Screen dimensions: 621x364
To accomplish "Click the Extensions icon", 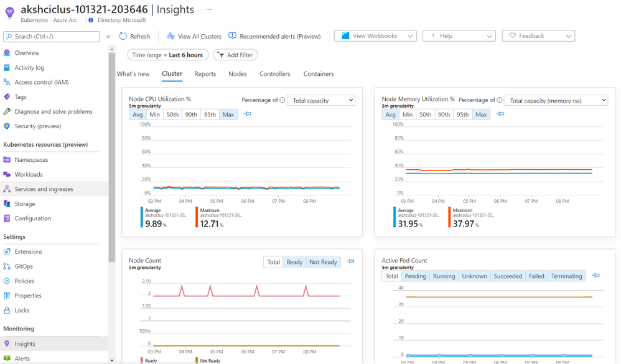I will (7, 251).
